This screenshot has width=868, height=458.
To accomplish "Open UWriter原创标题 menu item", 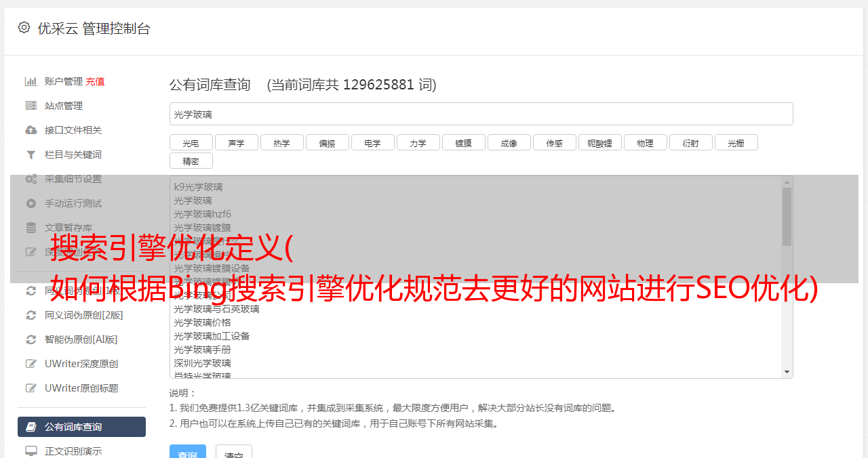I will [81, 388].
